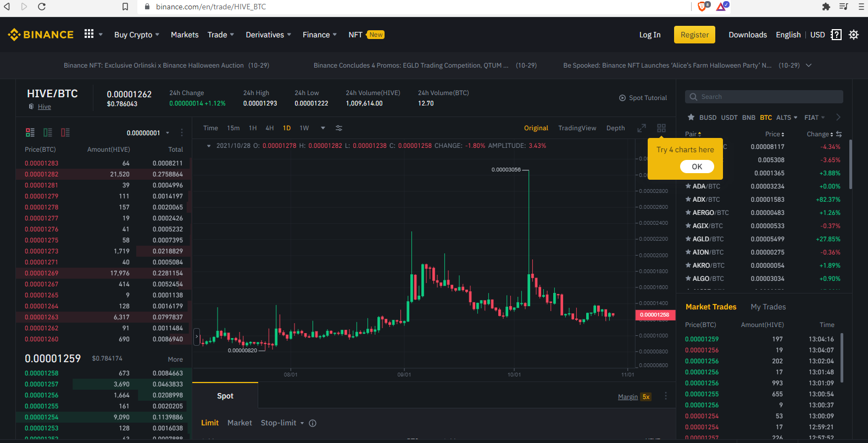Select 4H chart interval
The height and width of the screenshot is (443, 868).
pyautogui.click(x=270, y=128)
